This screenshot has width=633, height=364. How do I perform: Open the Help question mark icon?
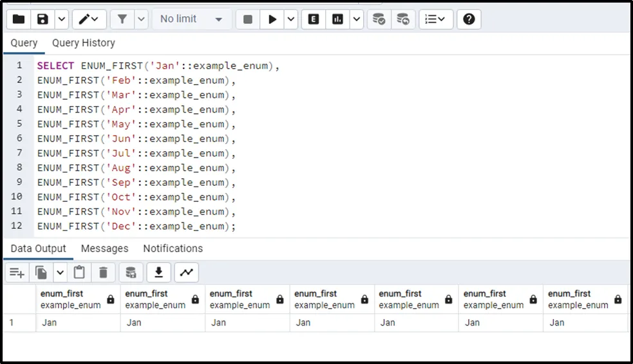point(469,19)
